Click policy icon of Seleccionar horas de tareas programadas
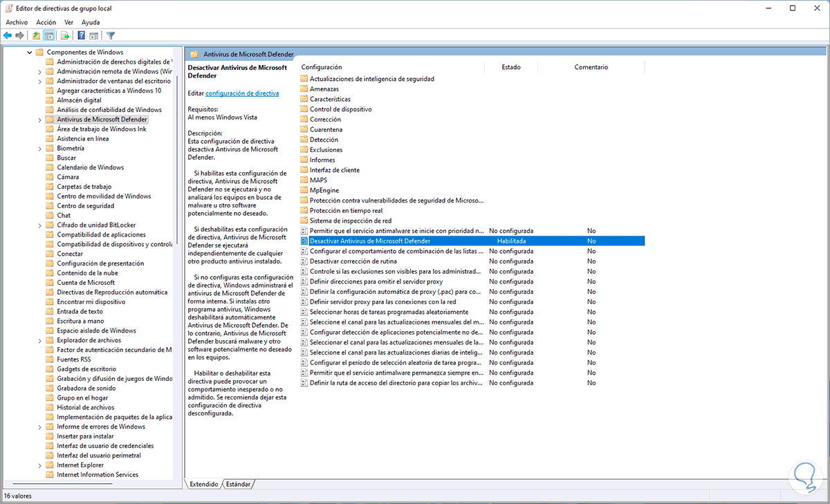The image size is (830, 504). coord(304,312)
